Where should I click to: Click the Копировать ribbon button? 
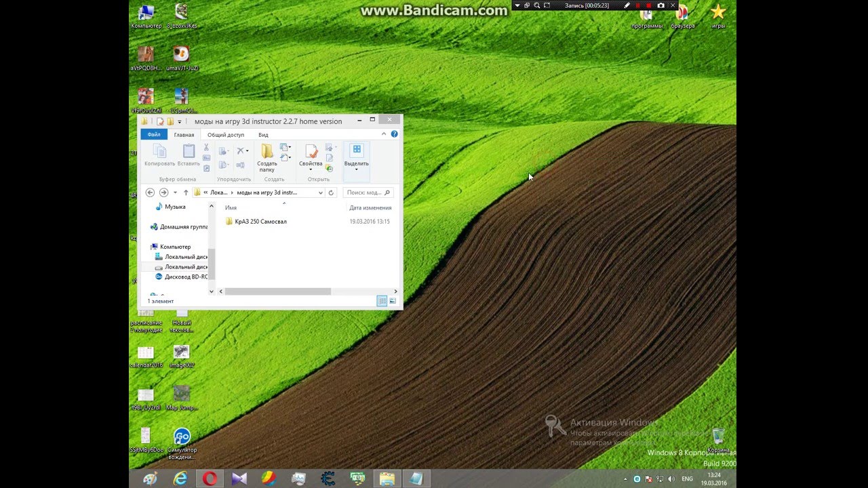coord(159,155)
